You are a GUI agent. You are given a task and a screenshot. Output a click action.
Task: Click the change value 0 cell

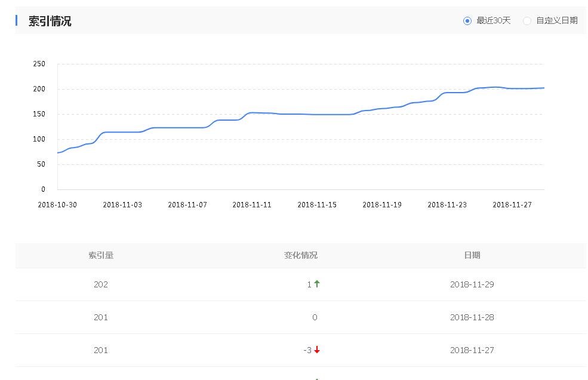pyautogui.click(x=315, y=317)
